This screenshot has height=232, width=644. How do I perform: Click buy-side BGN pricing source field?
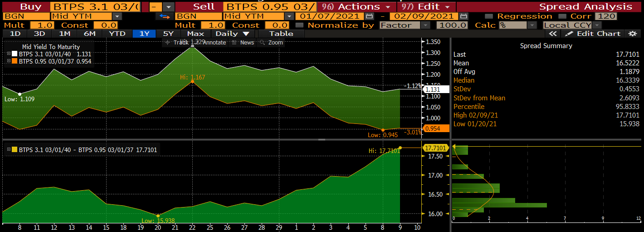[26, 16]
